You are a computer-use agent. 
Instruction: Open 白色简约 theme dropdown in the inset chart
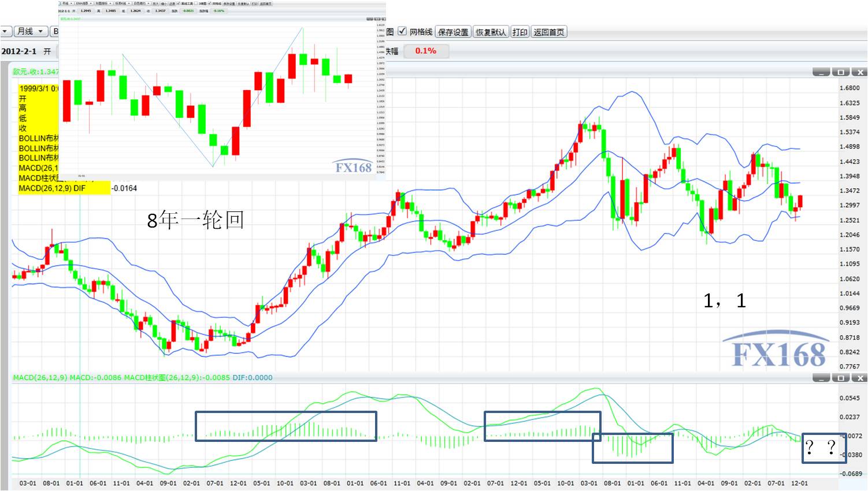coord(142,3)
